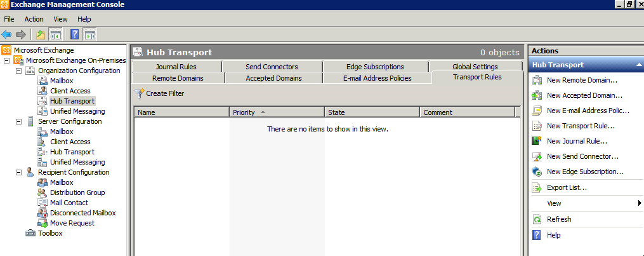Click the Help icon in Actions pane
Image resolution: width=644 pixels, height=256 pixels.
click(537, 235)
